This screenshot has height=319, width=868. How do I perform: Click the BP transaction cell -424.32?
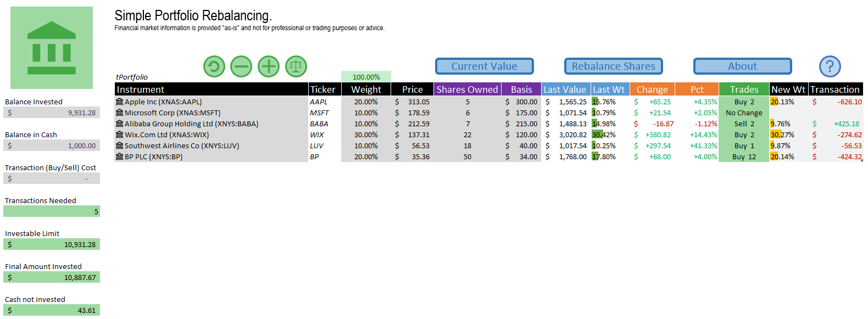coord(836,156)
